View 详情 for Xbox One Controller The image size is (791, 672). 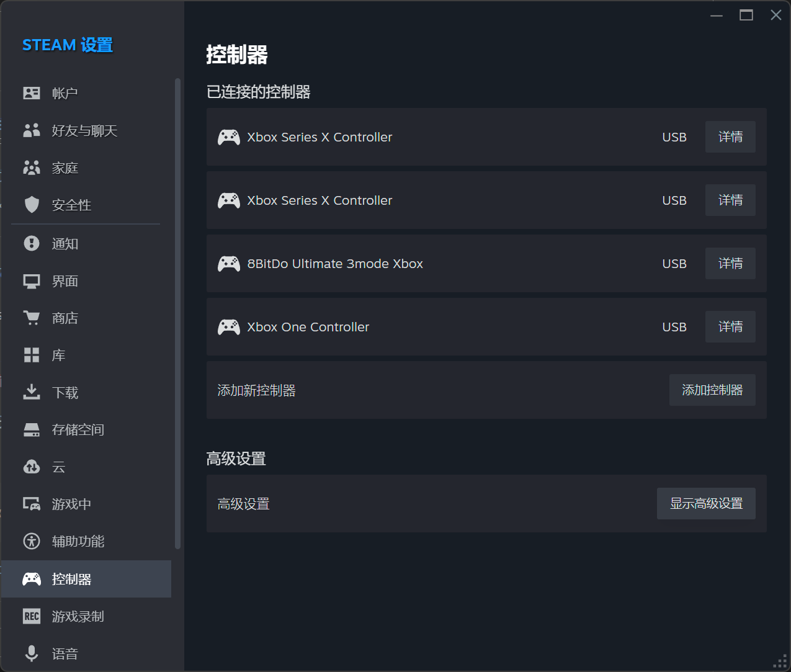pos(730,327)
